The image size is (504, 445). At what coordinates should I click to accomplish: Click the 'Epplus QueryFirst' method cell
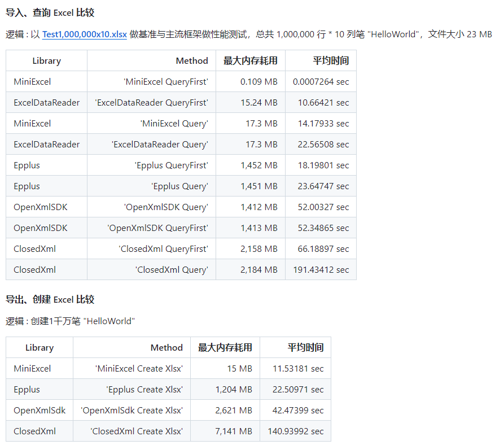click(x=171, y=165)
